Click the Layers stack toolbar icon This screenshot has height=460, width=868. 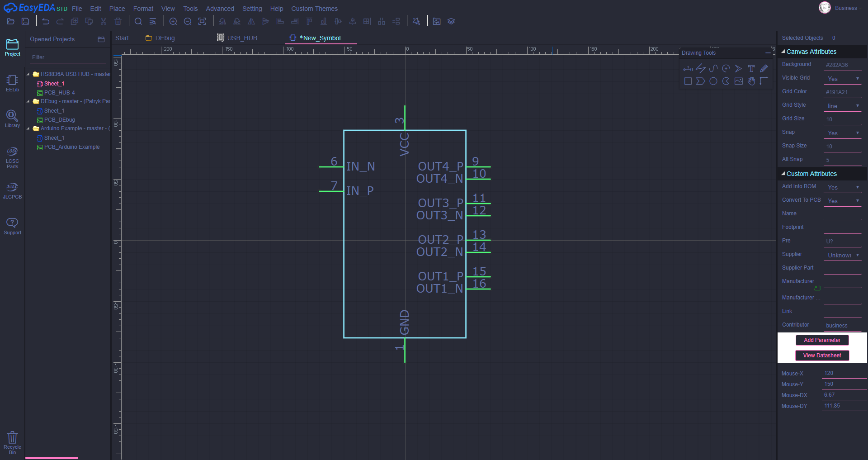click(451, 21)
